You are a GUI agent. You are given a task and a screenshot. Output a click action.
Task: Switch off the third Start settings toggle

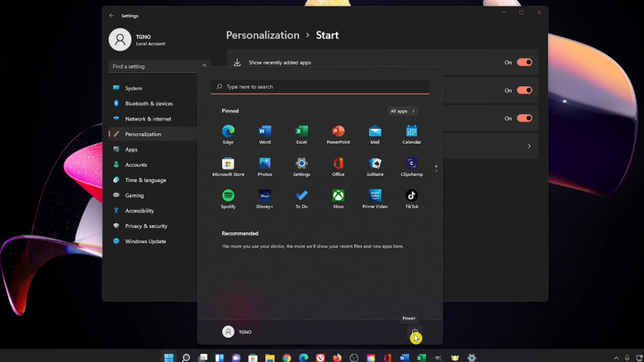[x=524, y=118]
